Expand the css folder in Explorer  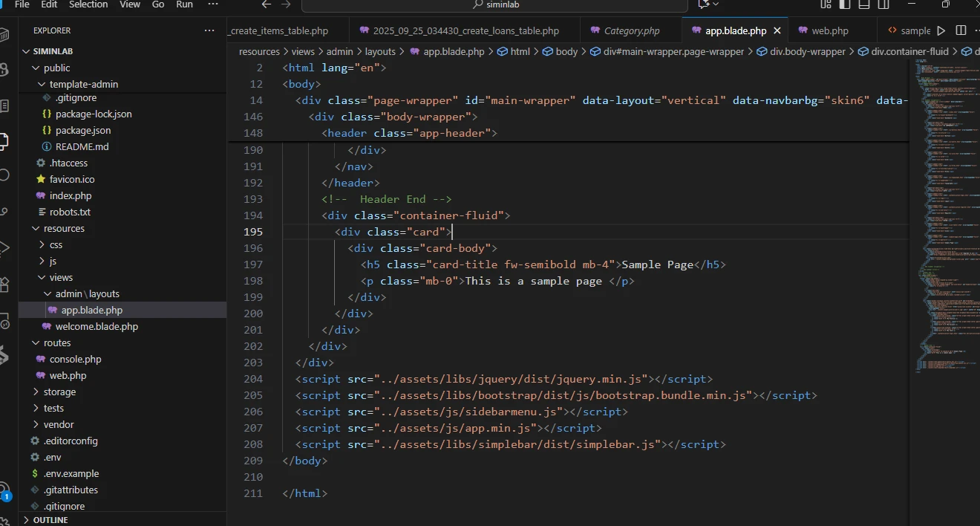56,244
